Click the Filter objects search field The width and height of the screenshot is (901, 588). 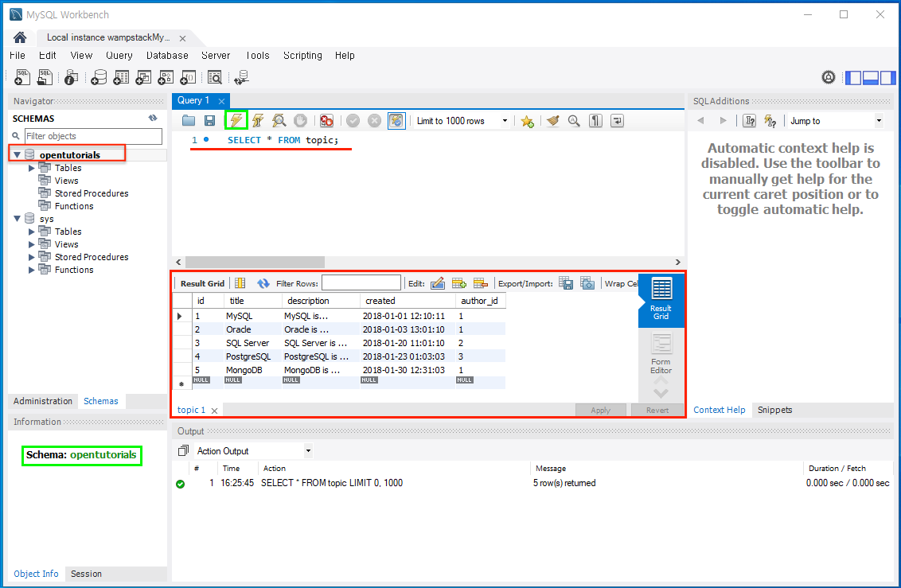pos(93,136)
